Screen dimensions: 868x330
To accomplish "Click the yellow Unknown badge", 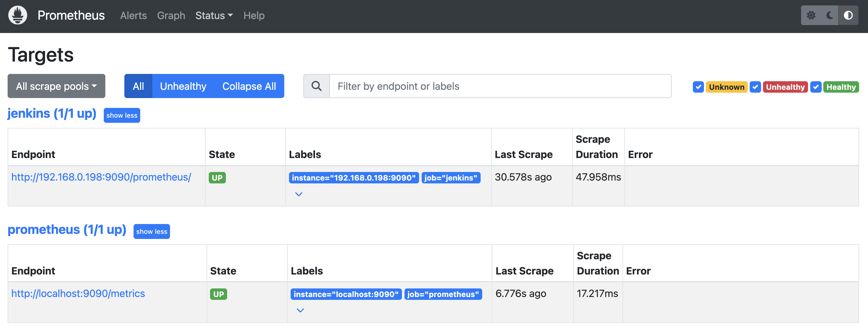I will pyautogui.click(x=727, y=87).
